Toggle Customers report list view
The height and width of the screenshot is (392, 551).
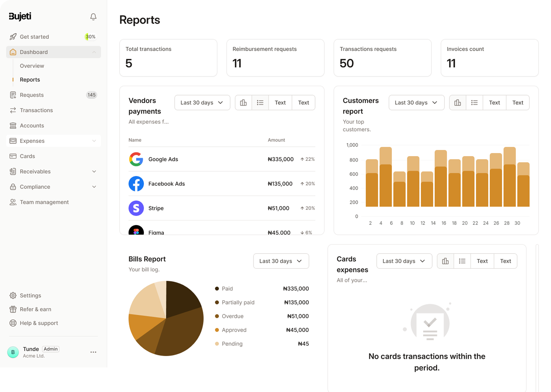[x=474, y=103]
